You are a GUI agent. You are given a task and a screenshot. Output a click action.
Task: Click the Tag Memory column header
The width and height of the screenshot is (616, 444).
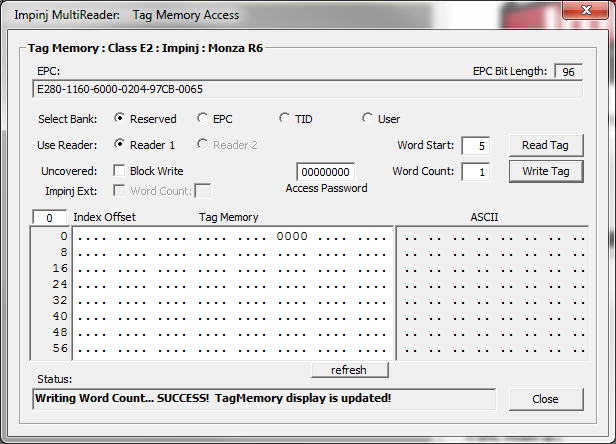pyautogui.click(x=229, y=217)
